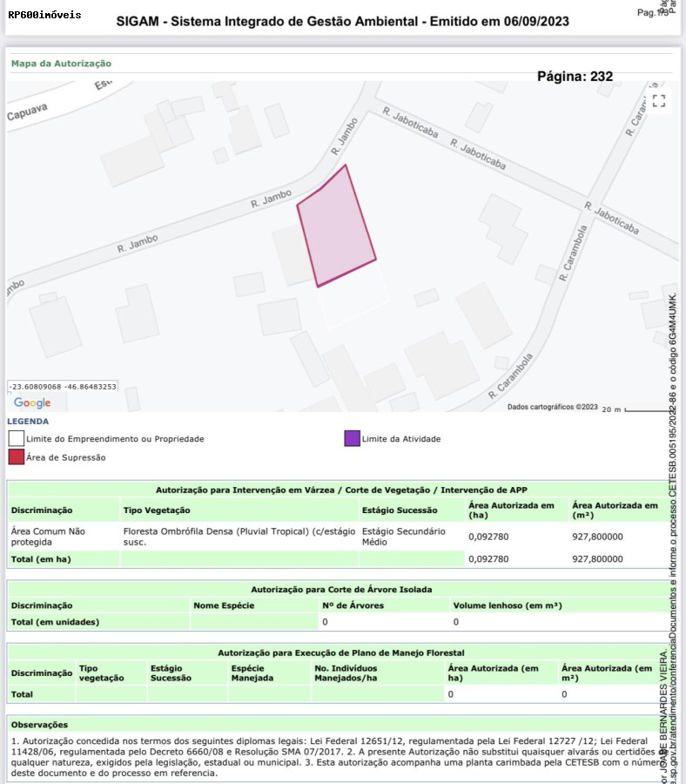The height and width of the screenshot is (784, 686).
Task: Click the RP600imóveis watermark
Action: tap(44, 15)
